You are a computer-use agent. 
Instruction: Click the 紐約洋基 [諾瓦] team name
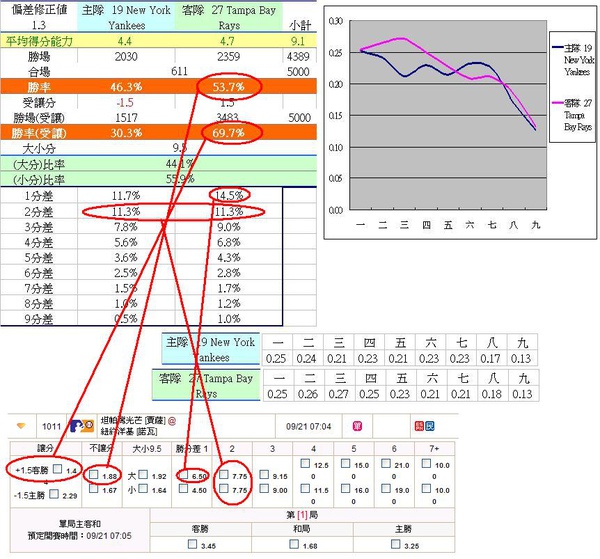pyautogui.click(x=129, y=431)
